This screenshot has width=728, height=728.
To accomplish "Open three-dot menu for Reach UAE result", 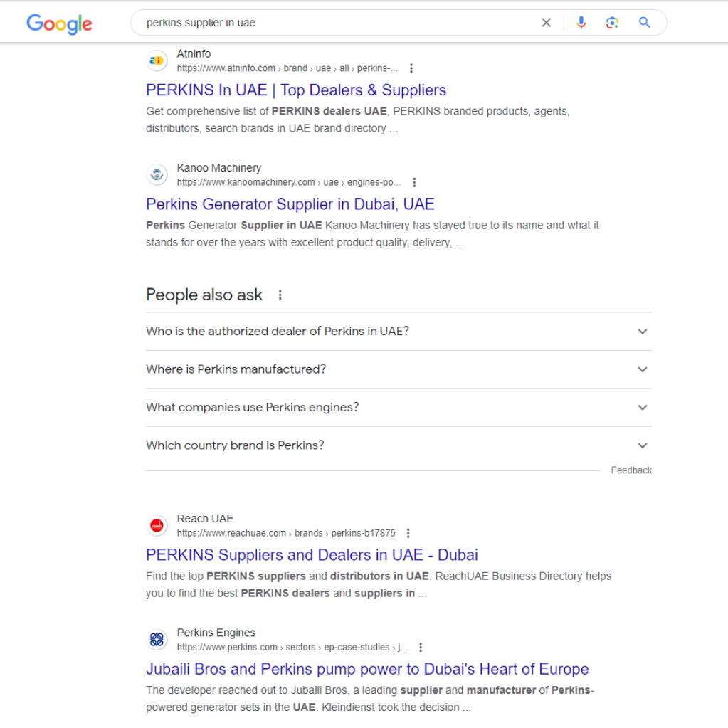I will (x=408, y=533).
